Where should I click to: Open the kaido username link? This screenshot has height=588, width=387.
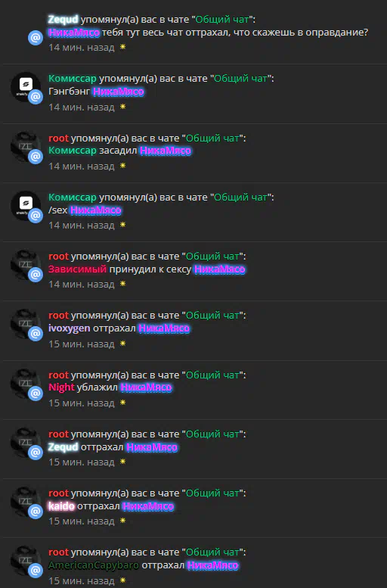coord(61,506)
